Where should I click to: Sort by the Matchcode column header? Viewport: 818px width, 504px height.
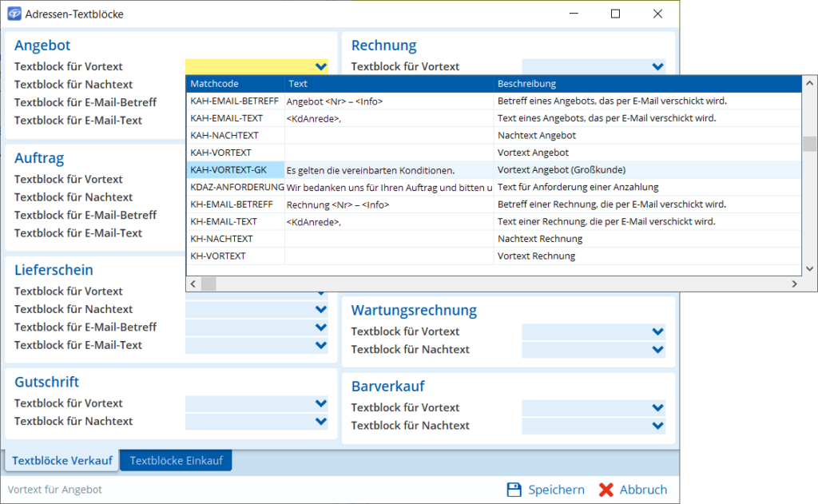point(235,84)
